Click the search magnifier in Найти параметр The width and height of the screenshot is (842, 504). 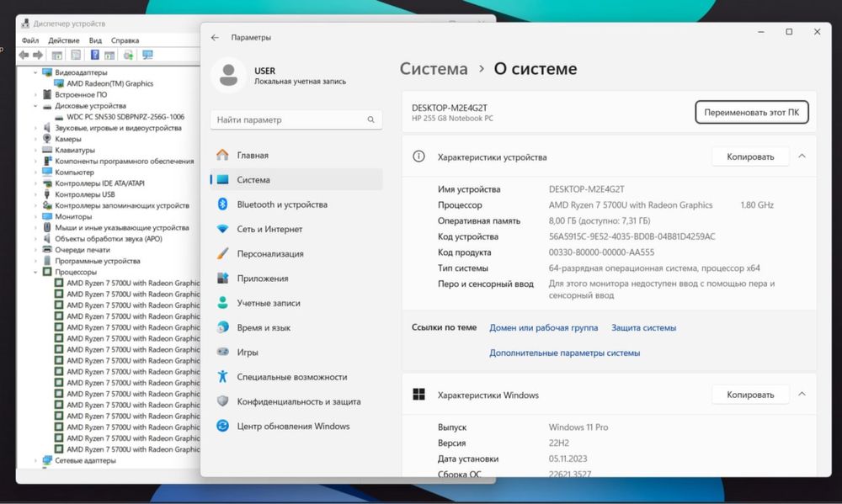(370, 119)
